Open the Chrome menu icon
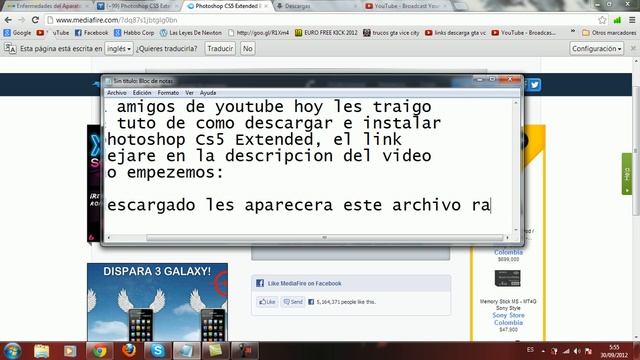 tap(632, 20)
